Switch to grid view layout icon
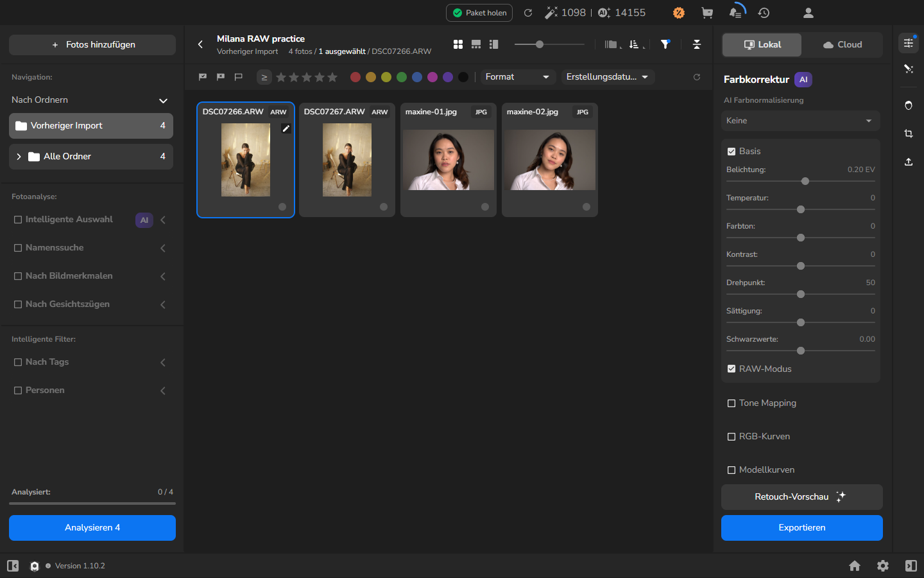The width and height of the screenshot is (924, 578). (x=458, y=44)
